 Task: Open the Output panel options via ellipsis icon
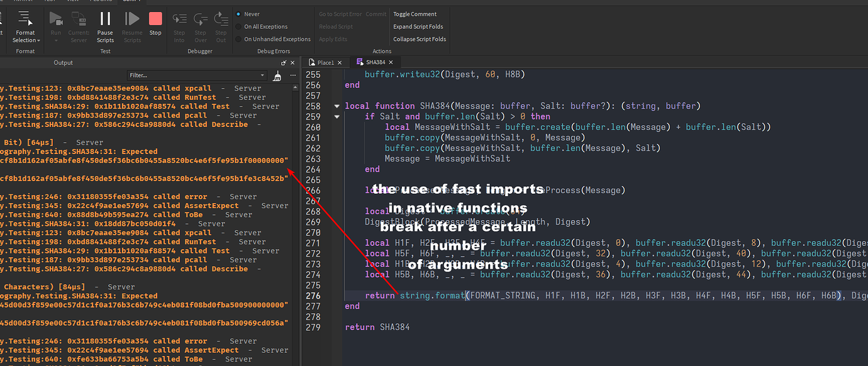[x=292, y=75]
